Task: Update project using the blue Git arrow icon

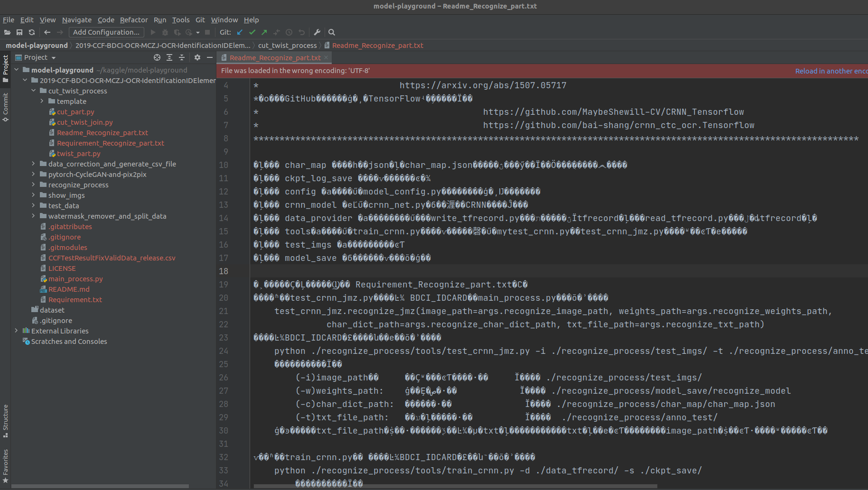Action: [239, 32]
